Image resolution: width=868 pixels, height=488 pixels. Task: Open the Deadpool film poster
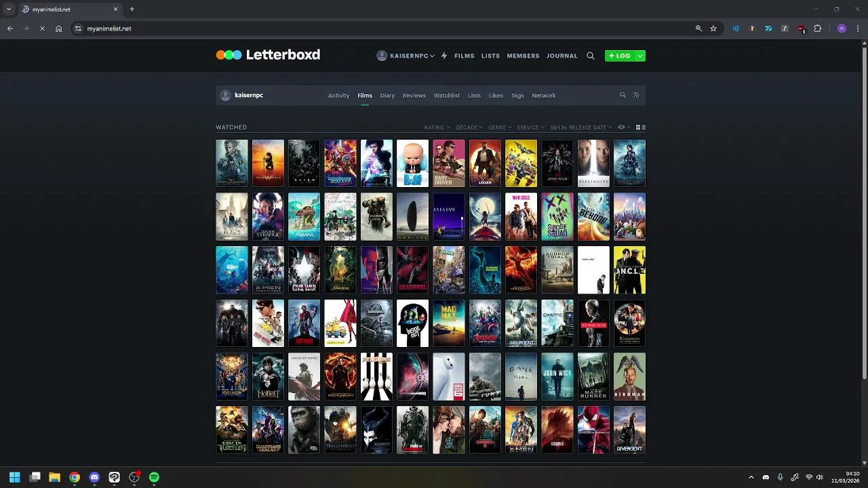coord(412,270)
